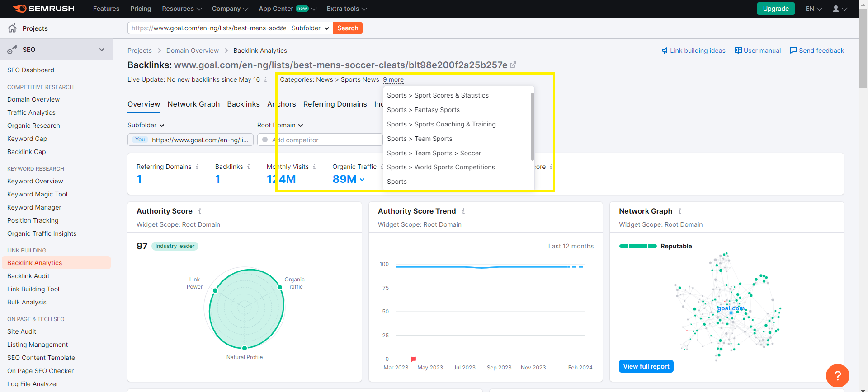Click the red marker on trend chart
The height and width of the screenshot is (392, 868).
pos(413,359)
